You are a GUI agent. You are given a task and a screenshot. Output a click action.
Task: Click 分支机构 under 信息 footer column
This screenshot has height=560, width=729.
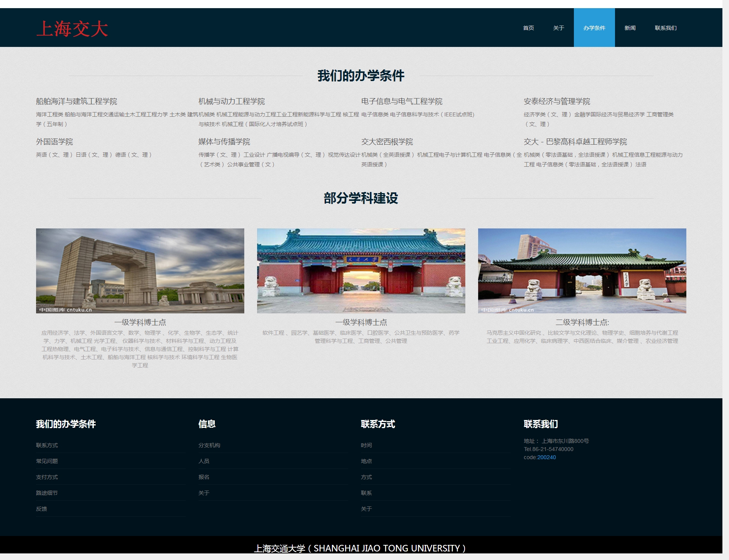tap(209, 445)
